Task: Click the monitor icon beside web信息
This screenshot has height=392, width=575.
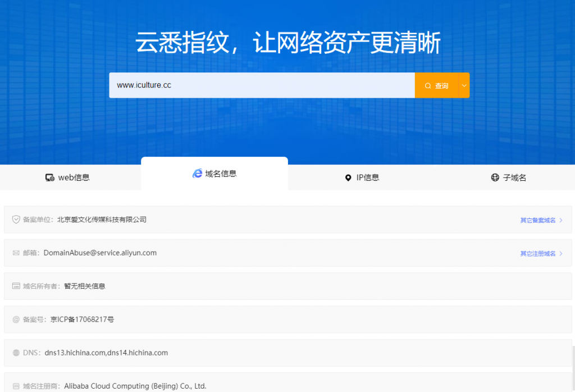Action: coord(50,178)
